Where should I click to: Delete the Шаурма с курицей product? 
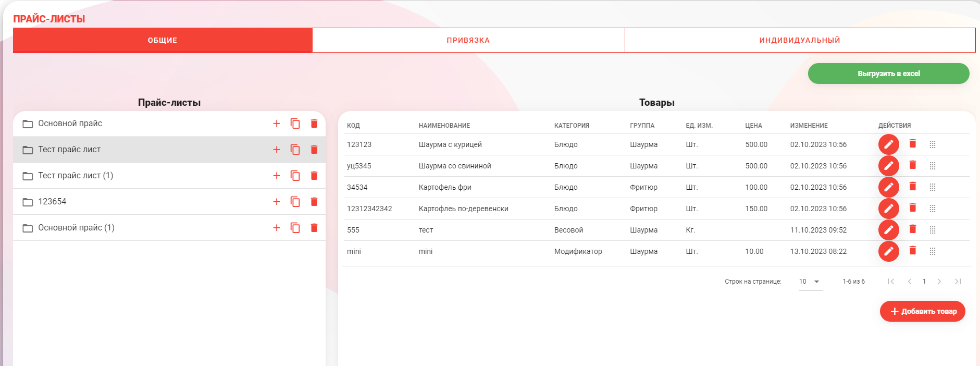click(913, 143)
